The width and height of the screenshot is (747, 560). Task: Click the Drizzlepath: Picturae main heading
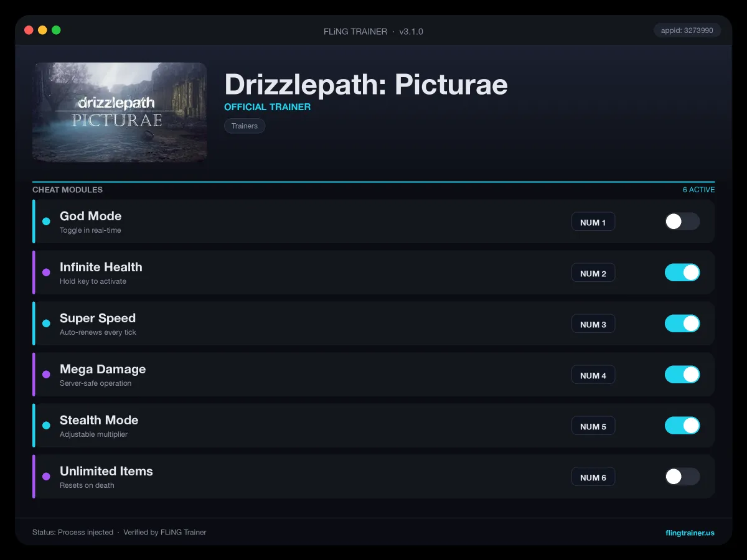[366, 84]
